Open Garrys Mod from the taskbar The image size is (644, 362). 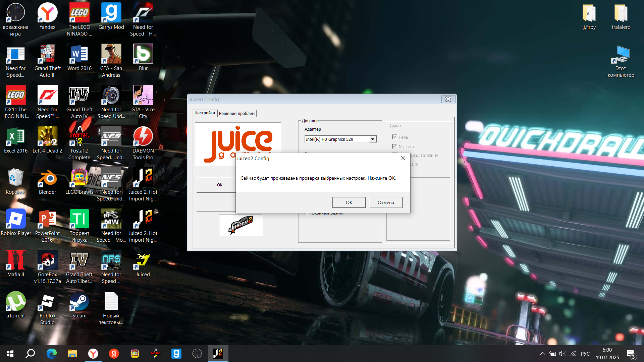[x=176, y=353]
